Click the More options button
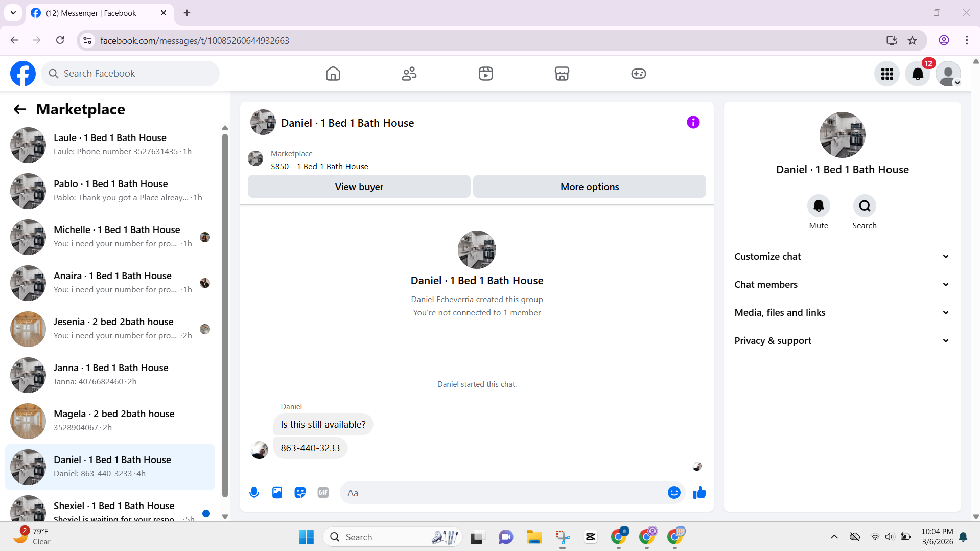 (x=589, y=187)
